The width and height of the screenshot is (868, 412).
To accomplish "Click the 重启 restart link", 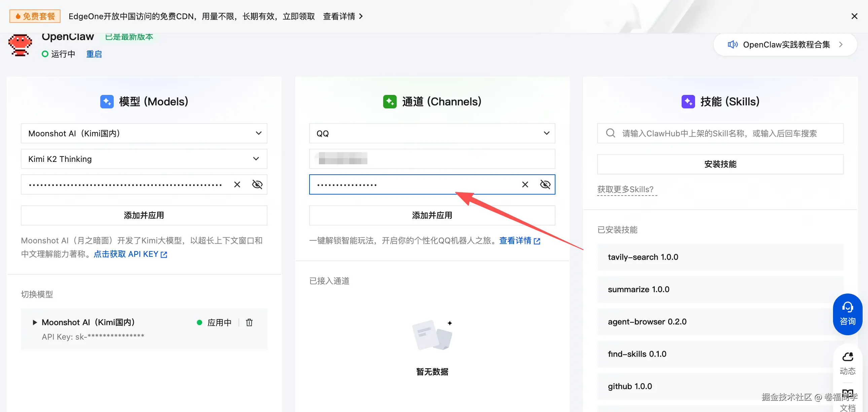I will pyautogui.click(x=94, y=54).
